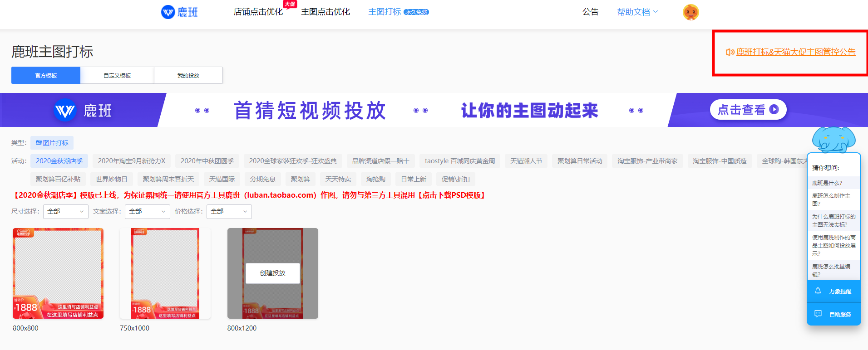Choose 淘宝服饰-中国质造 activity tag
The height and width of the screenshot is (350, 868).
[x=720, y=161]
